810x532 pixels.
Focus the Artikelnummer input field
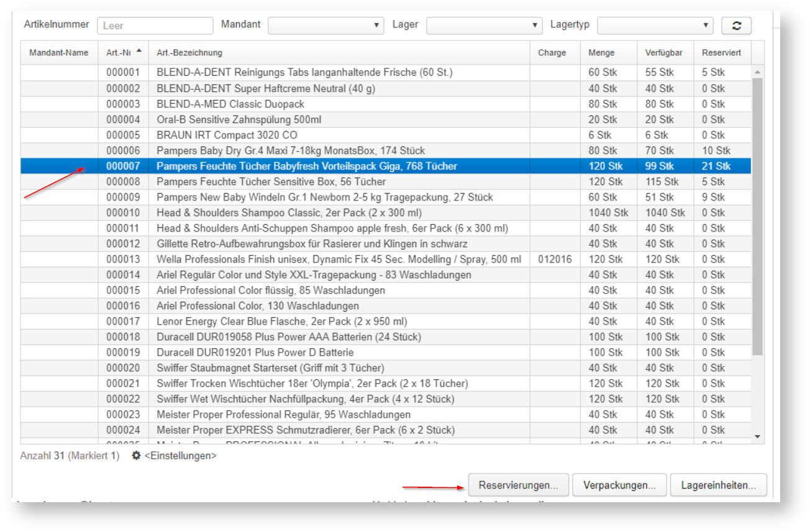coord(155,25)
